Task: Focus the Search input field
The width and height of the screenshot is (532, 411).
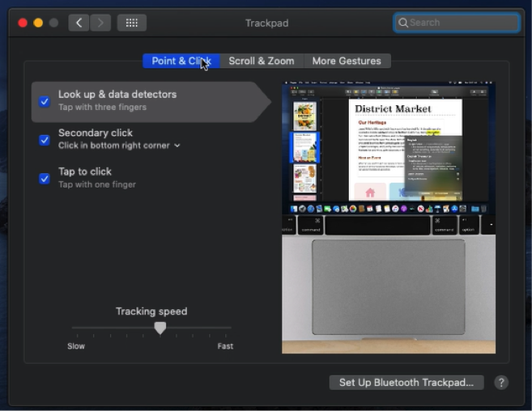Action: (462, 23)
